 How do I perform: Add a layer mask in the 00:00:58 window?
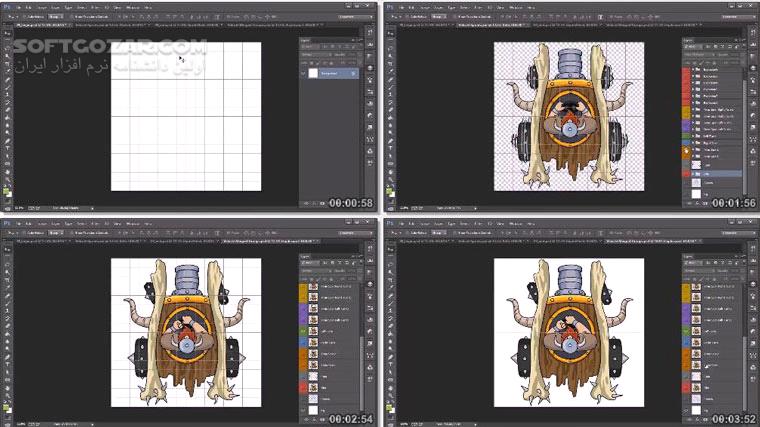[x=322, y=204]
